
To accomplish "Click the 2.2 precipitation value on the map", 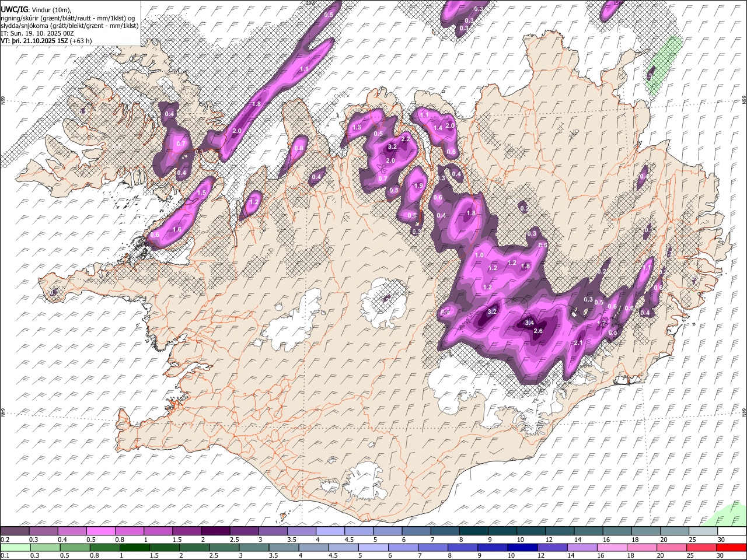I will (x=406, y=139).
